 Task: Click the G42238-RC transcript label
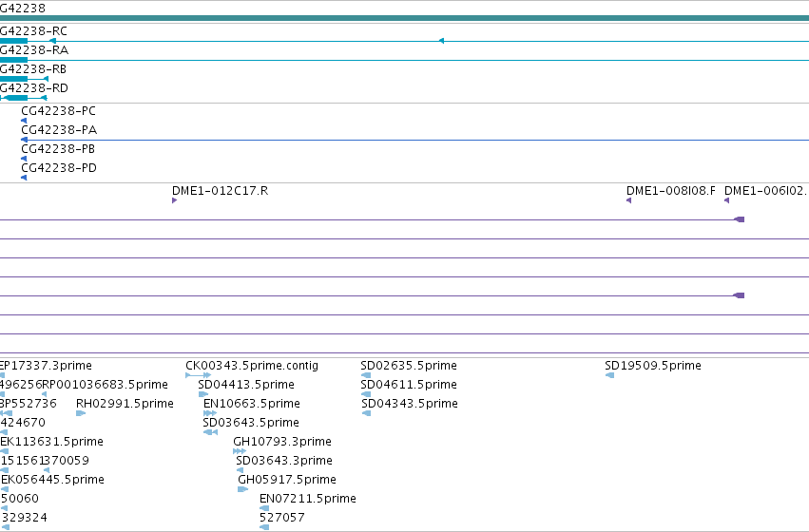[x=33, y=31]
